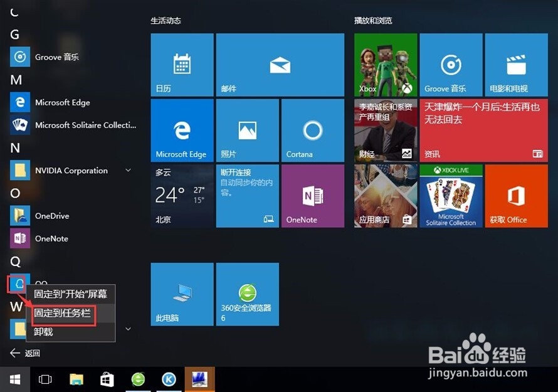
Task: Click the 获取 Office tile
Action: pos(517,196)
